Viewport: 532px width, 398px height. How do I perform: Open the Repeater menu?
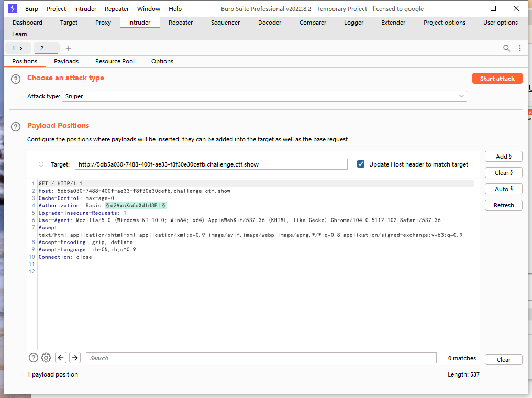click(117, 9)
